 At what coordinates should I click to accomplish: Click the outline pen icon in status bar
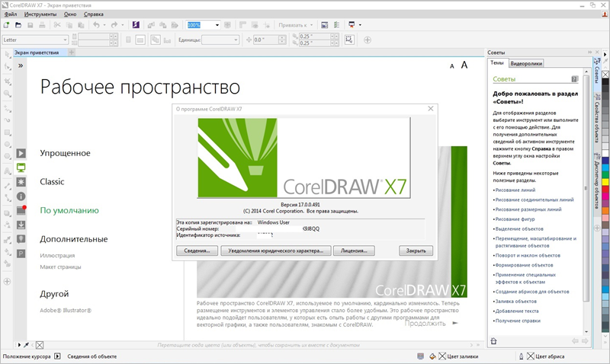click(x=522, y=356)
